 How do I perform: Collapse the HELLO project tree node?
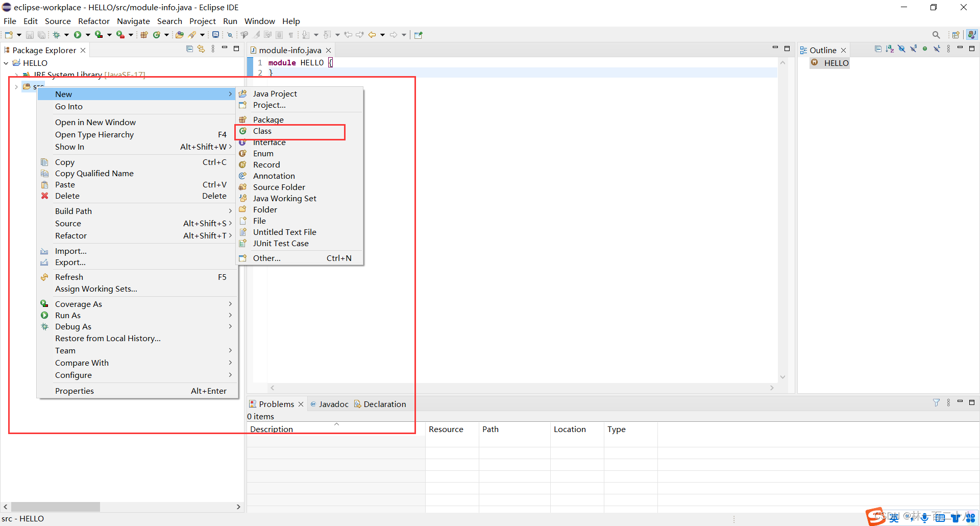click(6, 63)
